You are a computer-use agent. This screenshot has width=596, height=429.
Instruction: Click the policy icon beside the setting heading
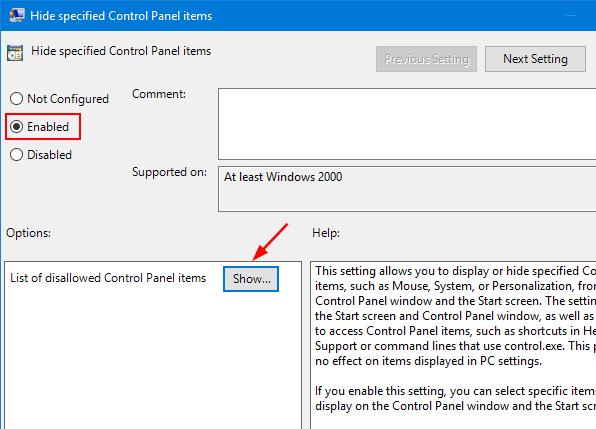tap(15, 53)
